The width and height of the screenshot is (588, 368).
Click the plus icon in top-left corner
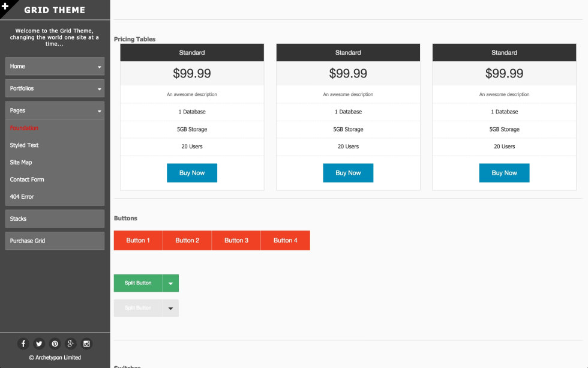pyautogui.click(x=5, y=5)
